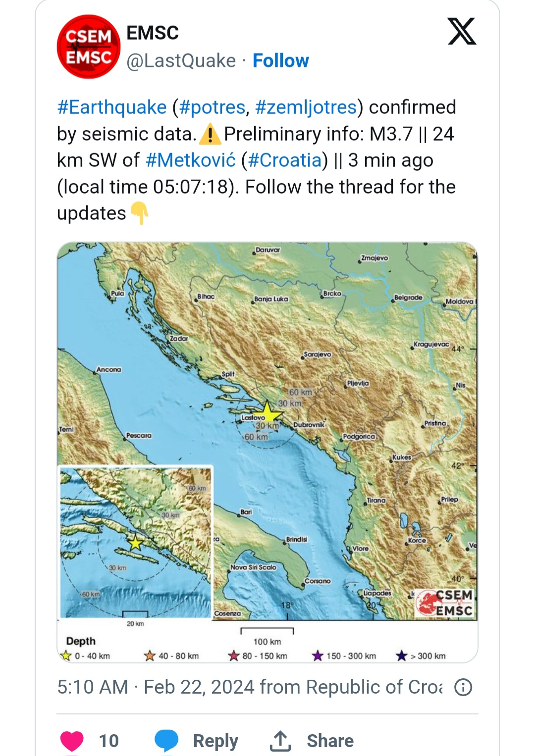Open the info circle icon beside date
Screen dimensions: 535x756
[463, 687]
